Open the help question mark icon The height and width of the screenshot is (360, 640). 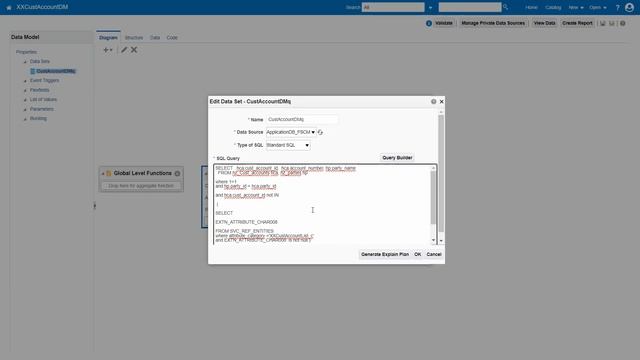click(618, 7)
